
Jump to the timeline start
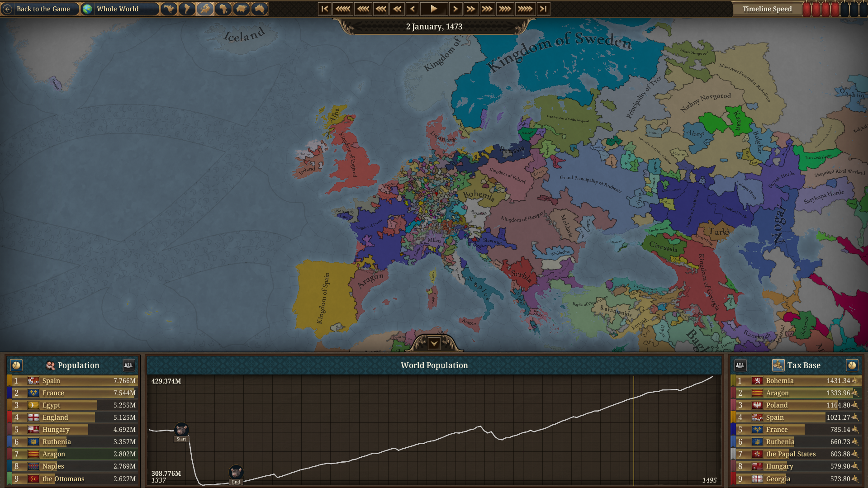325,9
